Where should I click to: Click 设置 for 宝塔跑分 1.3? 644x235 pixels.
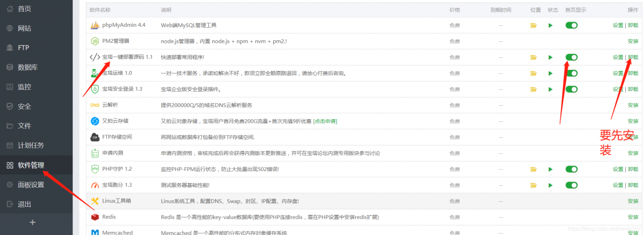point(618,185)
